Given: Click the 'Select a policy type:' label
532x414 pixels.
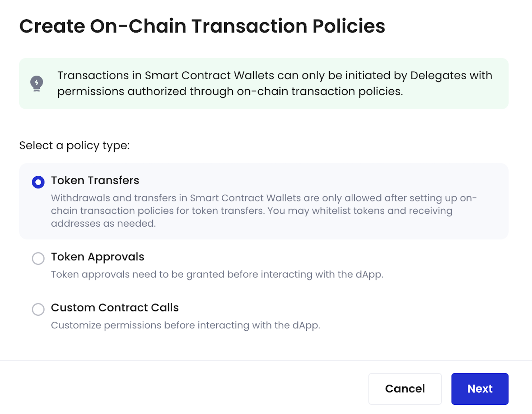Looking at the screenshot, I should [74, 145].
